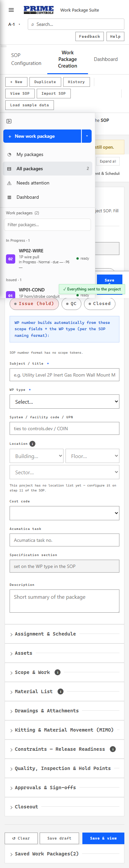Click the Save & view button
This screenshot has width=129, height=868.
coord(104,838)
